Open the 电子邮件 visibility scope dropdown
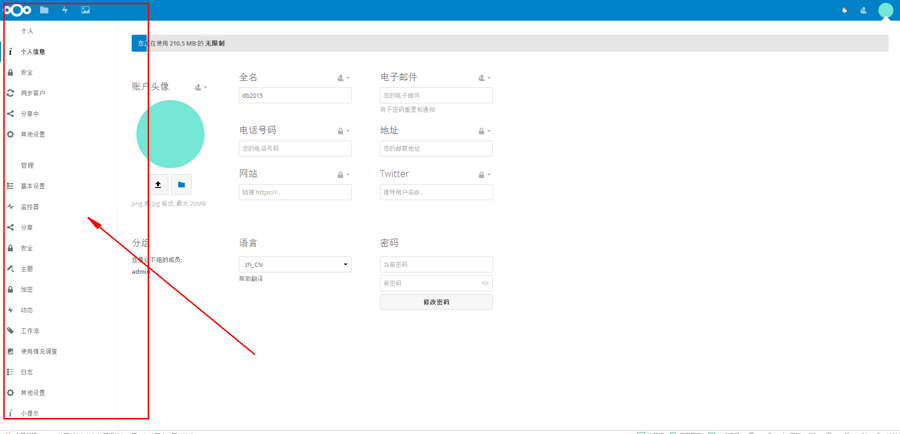The width and height of the screenshot is (900, 434). (x=484, y=78)
